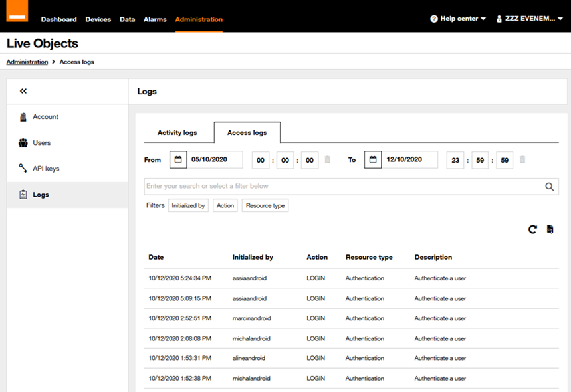Click the Description column header
This screenshot has height=392, width=571.
[433, 257]
